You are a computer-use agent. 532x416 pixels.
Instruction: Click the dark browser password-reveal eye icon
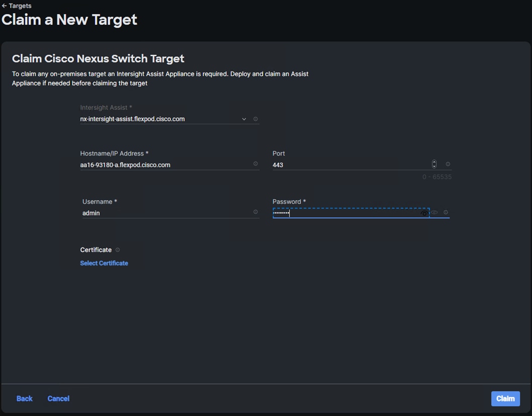click(x=424, y=213)
